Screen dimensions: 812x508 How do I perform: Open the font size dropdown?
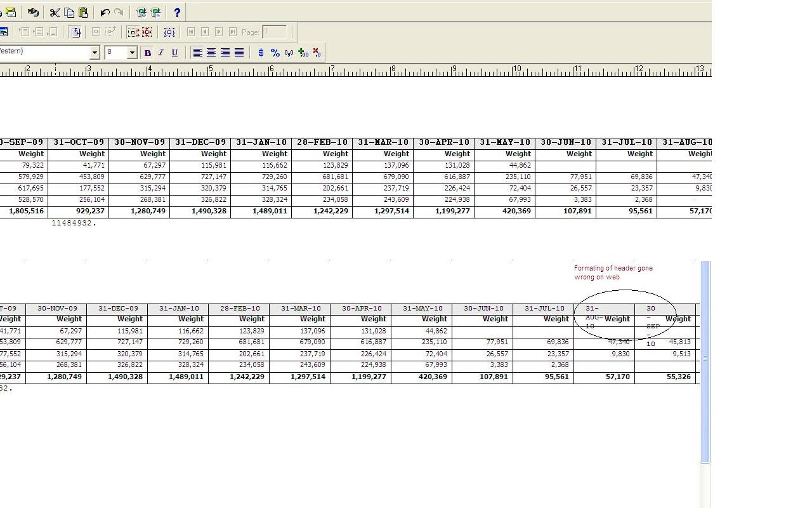(132, 53)
